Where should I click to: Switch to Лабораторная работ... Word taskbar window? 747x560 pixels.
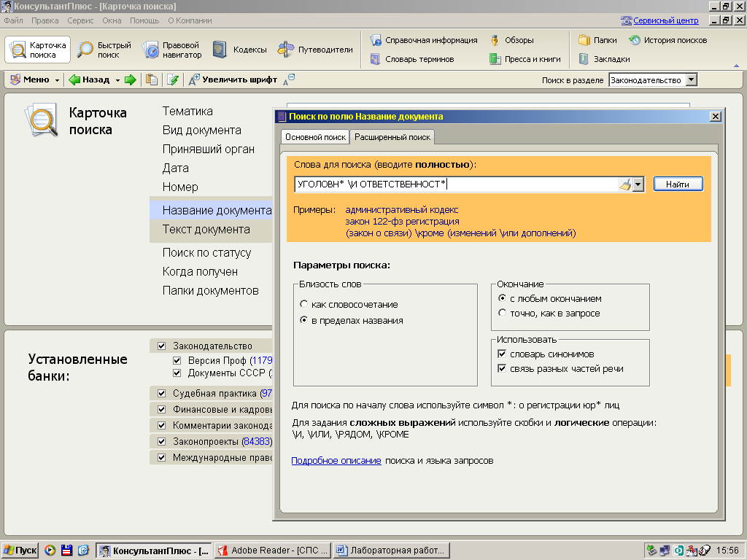391,551
